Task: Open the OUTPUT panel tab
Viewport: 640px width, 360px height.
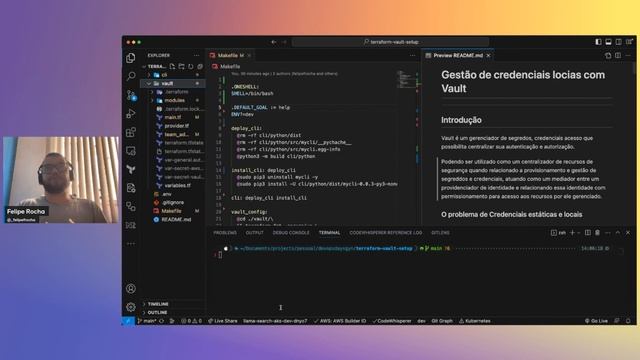Action: pos(254,233)
